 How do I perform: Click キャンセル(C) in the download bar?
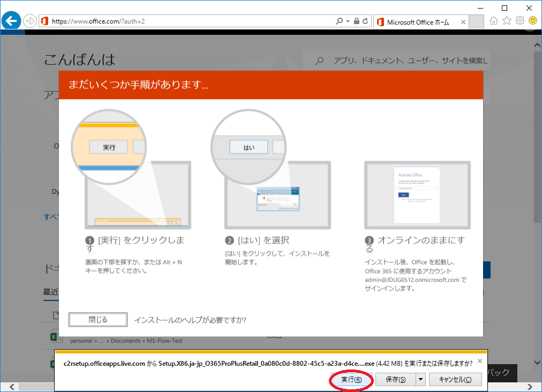(455, 380)
